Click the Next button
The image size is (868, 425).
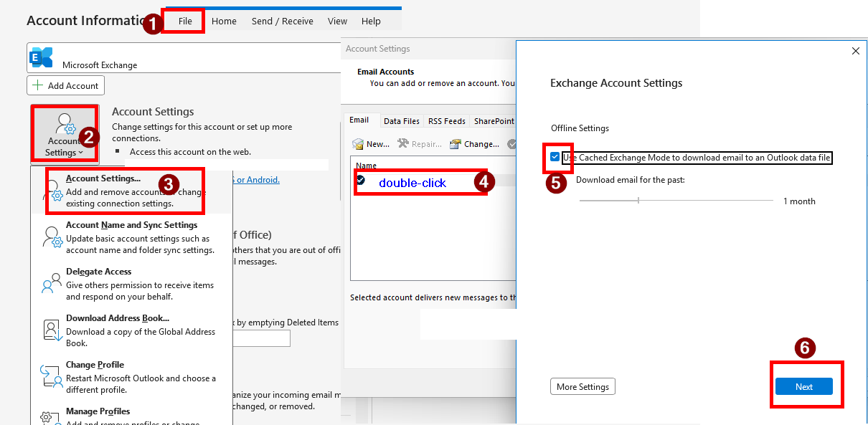804,386
